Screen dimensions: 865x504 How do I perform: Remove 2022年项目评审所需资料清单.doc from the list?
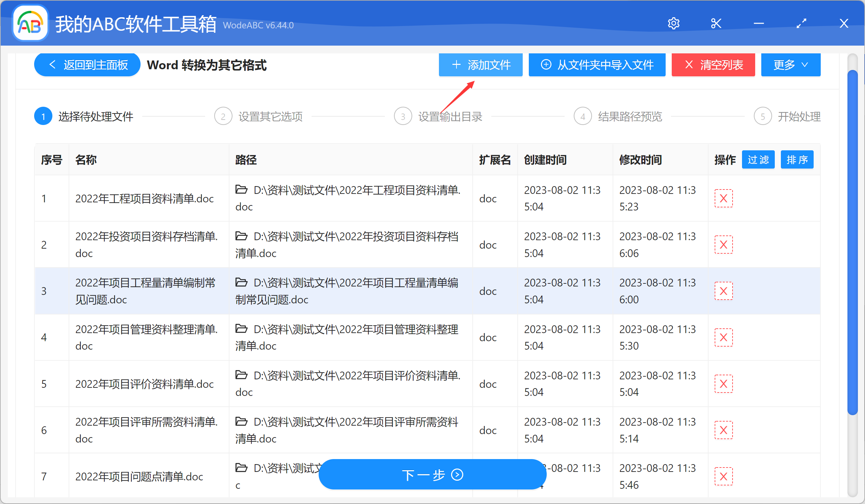(723, 430)
